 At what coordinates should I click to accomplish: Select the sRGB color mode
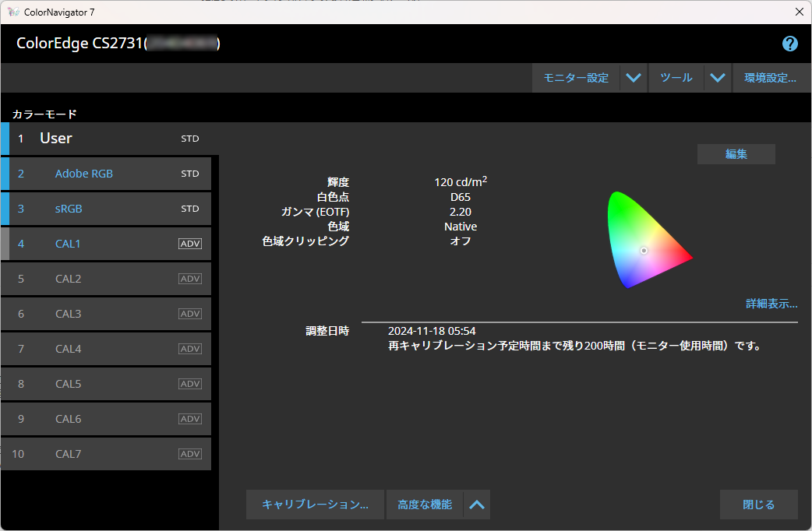pyautogui.click(x=69, y=209)
